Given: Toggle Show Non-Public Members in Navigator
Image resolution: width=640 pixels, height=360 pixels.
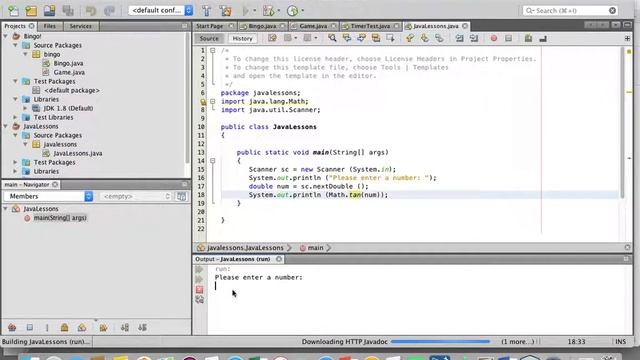Looking at the screenshot, I should [64, 327].
